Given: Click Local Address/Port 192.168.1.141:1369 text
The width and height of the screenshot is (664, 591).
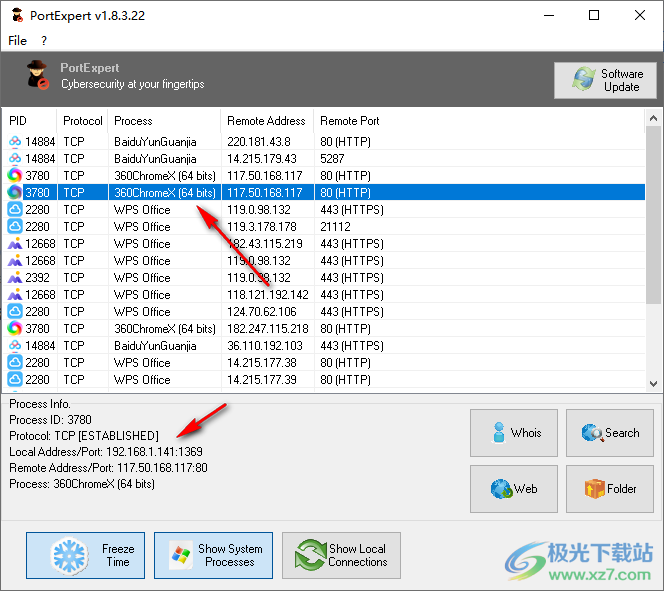Looking at the screenshot, I should 106,452.
